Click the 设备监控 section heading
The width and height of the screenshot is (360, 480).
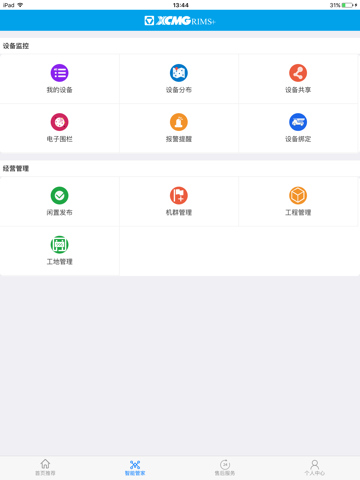[16, 46]
